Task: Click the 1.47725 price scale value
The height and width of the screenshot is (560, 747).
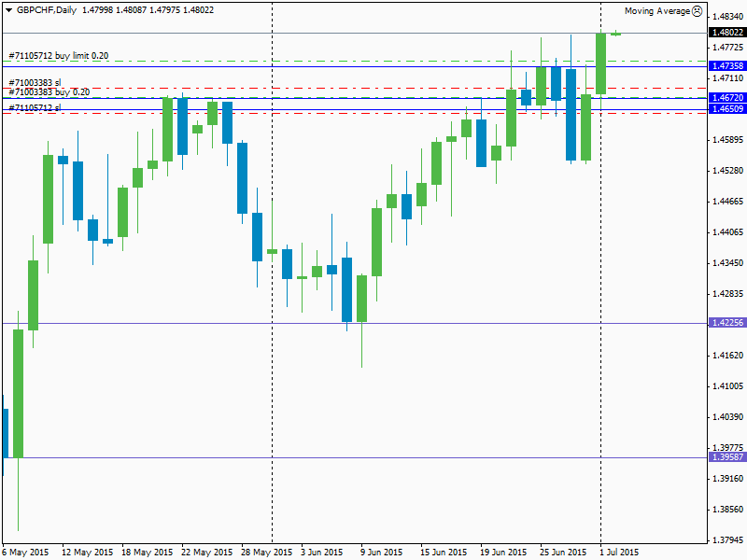Action: pos(727,48)
